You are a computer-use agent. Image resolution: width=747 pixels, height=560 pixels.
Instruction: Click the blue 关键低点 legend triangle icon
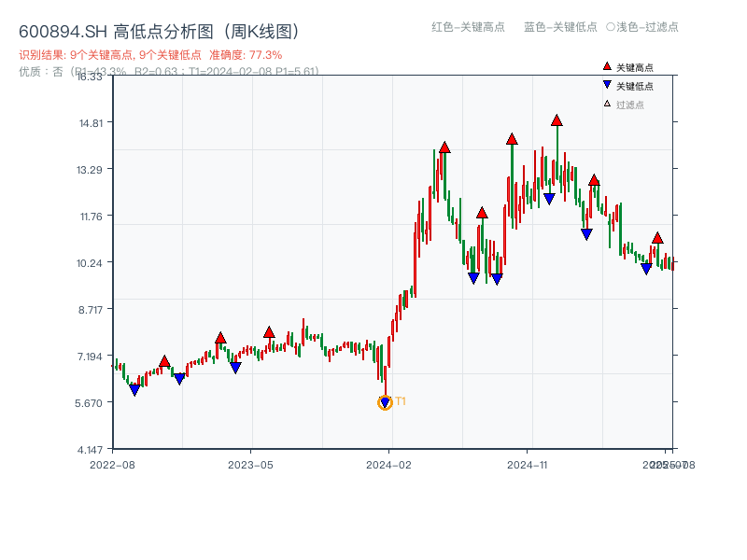coord(607,85)
